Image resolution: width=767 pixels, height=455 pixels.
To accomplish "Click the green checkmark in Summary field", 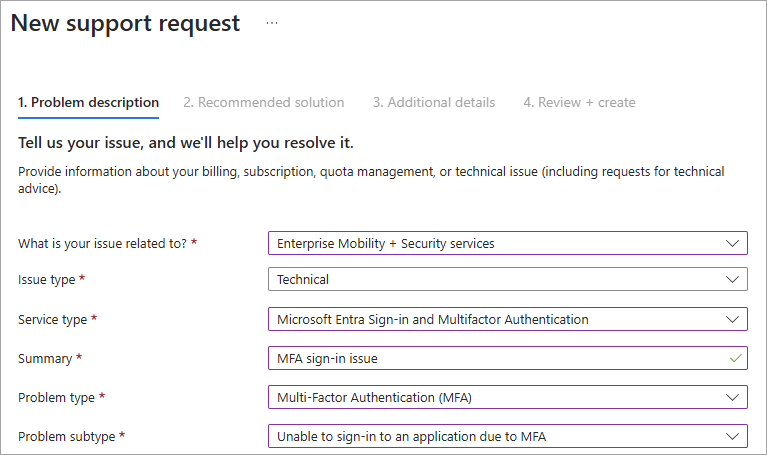I will 736,358.
